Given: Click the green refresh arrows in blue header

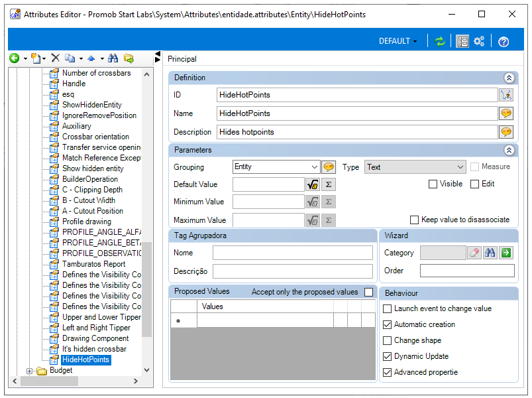Looking at the screenshot, I should pos(440,41).
